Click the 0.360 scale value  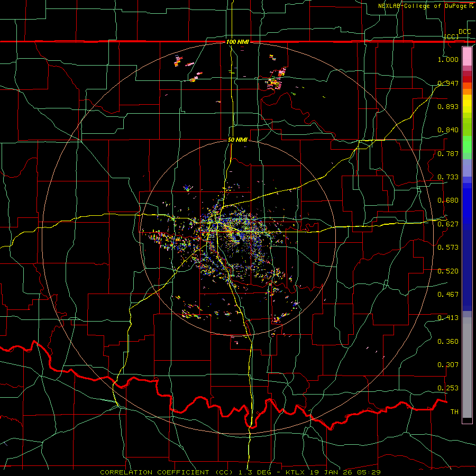pyautogui.click(x=448, y=342)
